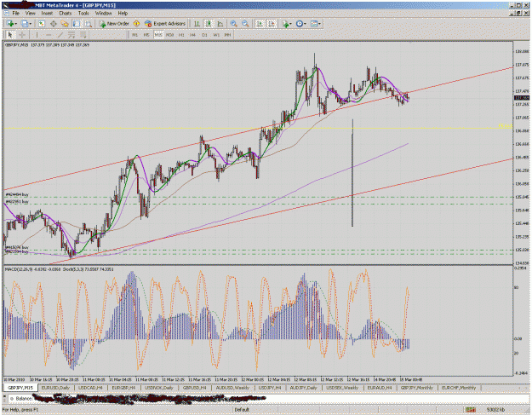Image resolution: width=532 pixels, height=415 pixels.
Task: Select the Fibonacci Retracement tool
Action: point(83,35)
